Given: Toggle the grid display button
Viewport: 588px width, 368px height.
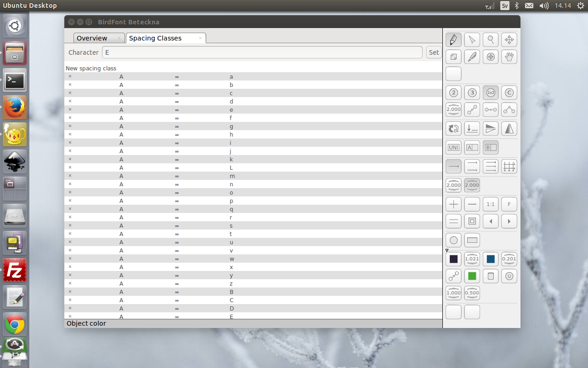Looking at the screenshot, I should [509, 166].
